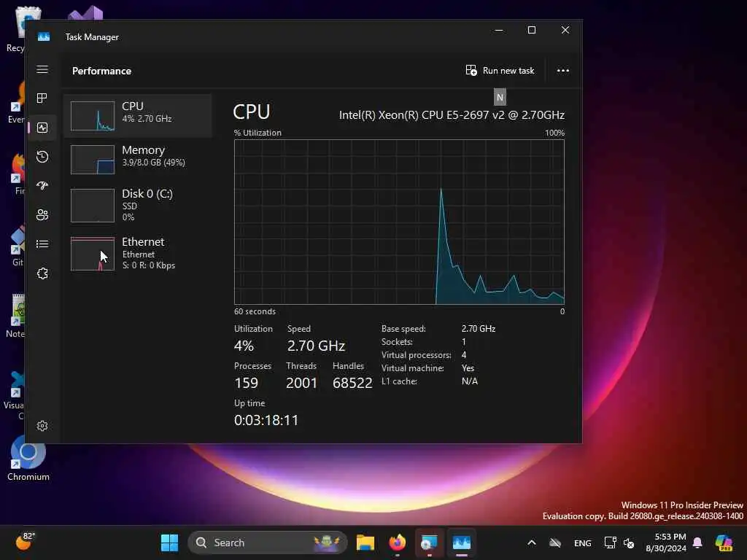Select the Performance page icon in sidebar

42,128
